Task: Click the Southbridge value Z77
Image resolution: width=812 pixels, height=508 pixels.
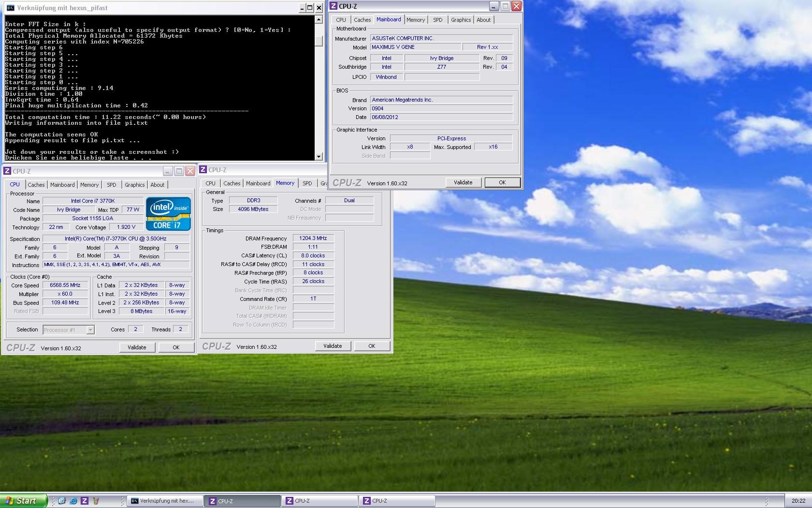Action: (442, 67)
